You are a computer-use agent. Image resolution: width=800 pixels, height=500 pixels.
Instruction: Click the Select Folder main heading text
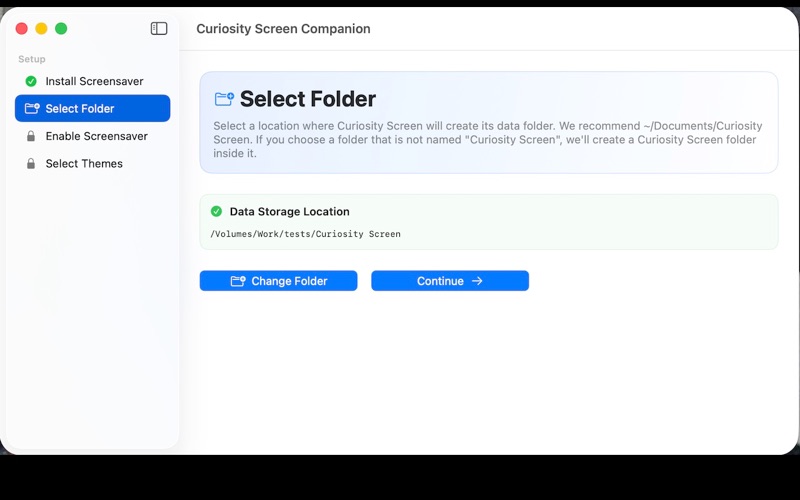(x=308, y=98)
